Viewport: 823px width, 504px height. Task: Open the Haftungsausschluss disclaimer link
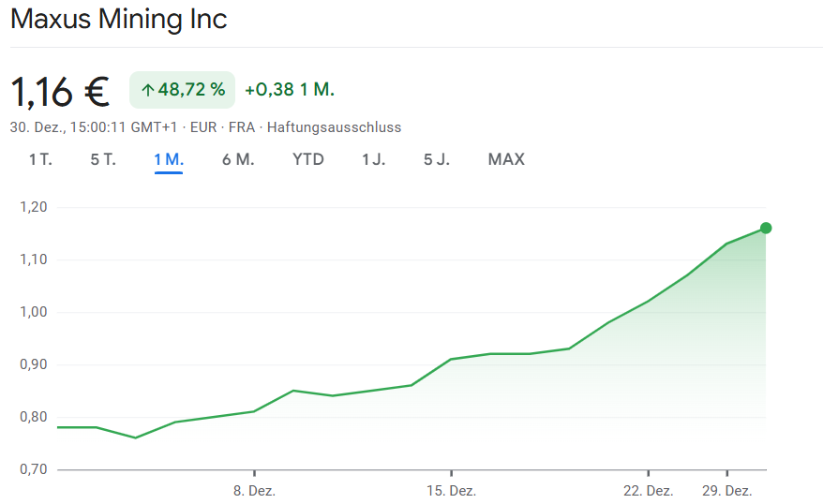pyautogui.click(x=334, y=126)
